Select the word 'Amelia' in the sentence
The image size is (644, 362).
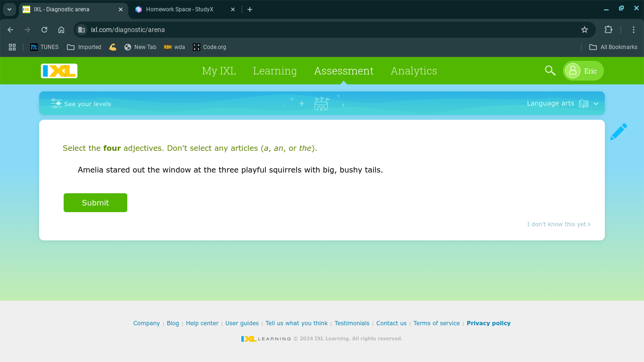91,170
